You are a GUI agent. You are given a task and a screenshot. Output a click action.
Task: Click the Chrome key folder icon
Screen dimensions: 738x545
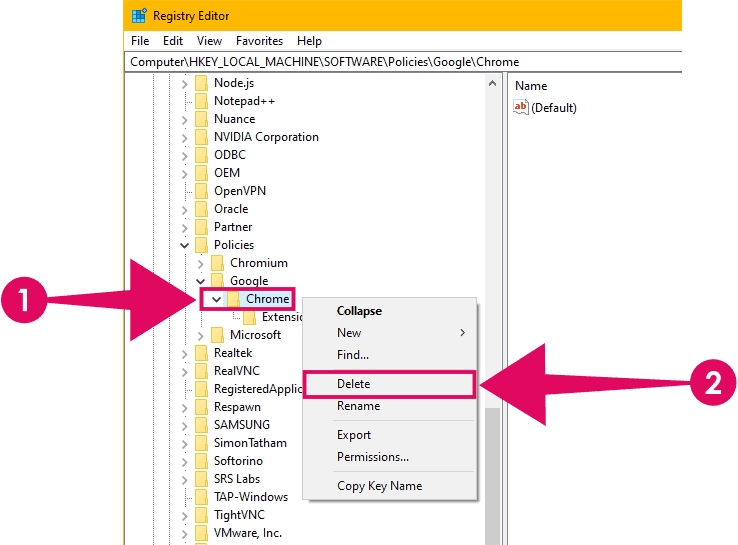tap(233, 299)
